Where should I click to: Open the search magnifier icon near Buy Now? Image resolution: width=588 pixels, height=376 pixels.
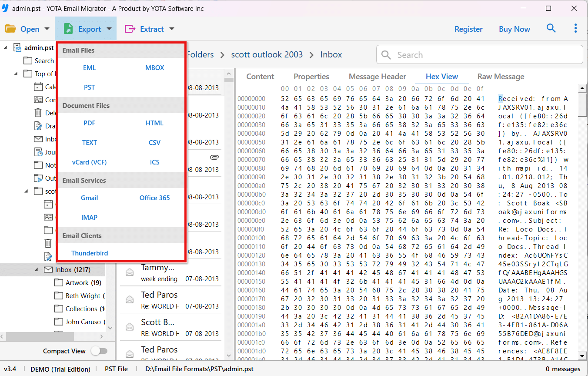pos(551,29)
